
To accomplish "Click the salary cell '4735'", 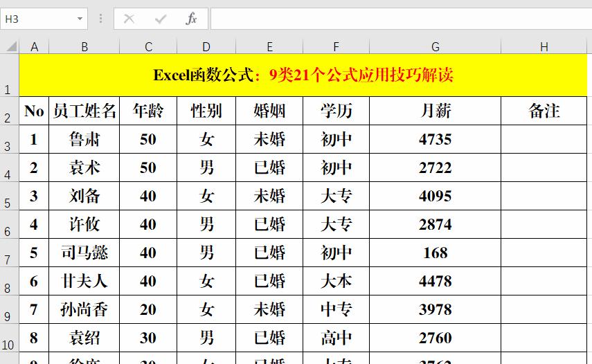I will (x=436, y=139).
